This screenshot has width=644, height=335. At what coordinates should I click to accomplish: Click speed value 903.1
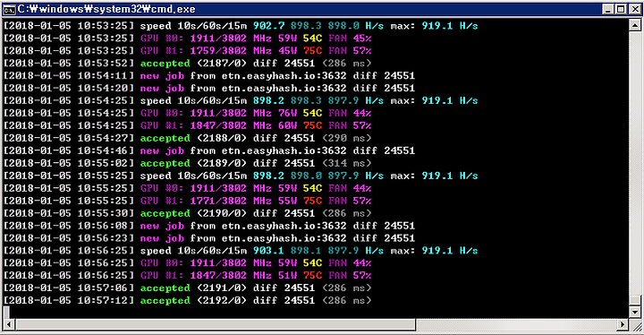click(x=268, y=251)
